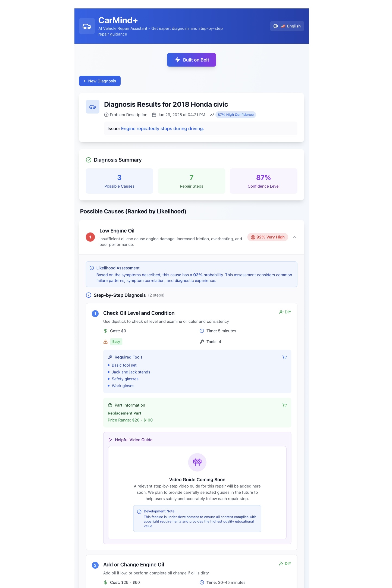The width and height of the screenshot is (392, 588).
Task: Click the dollar icon beside Cost: $0
Action: (x=105, y=331)
